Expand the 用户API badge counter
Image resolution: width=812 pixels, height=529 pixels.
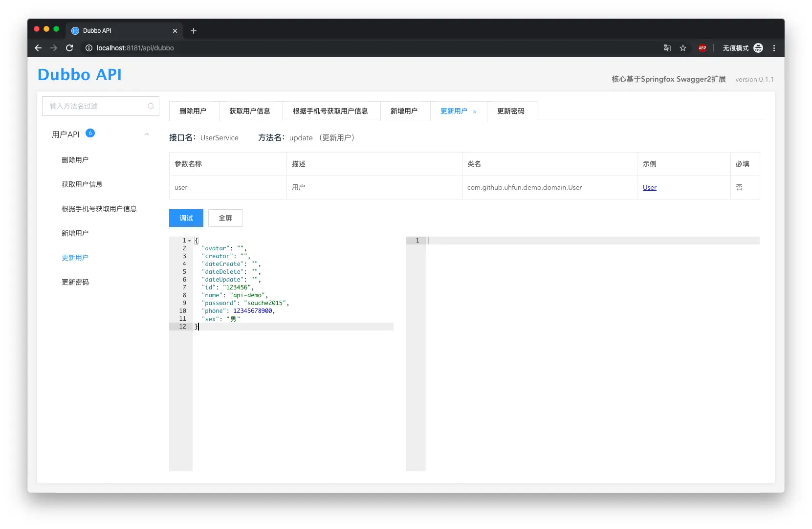pyautogui.click(x=90, y=132)
